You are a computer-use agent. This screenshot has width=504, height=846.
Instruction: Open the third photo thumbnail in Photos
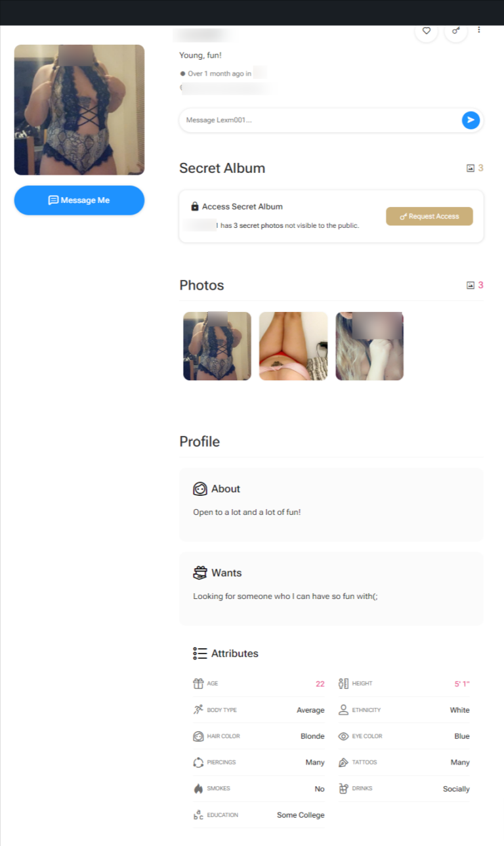click(x=369, y=346)
